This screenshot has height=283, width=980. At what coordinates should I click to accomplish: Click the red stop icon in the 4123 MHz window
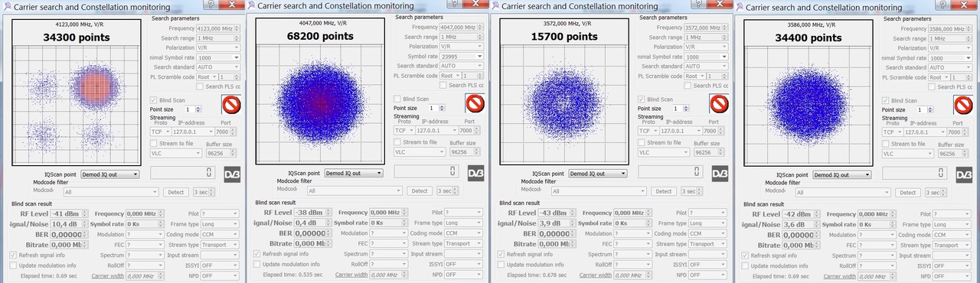click(230, 104)
